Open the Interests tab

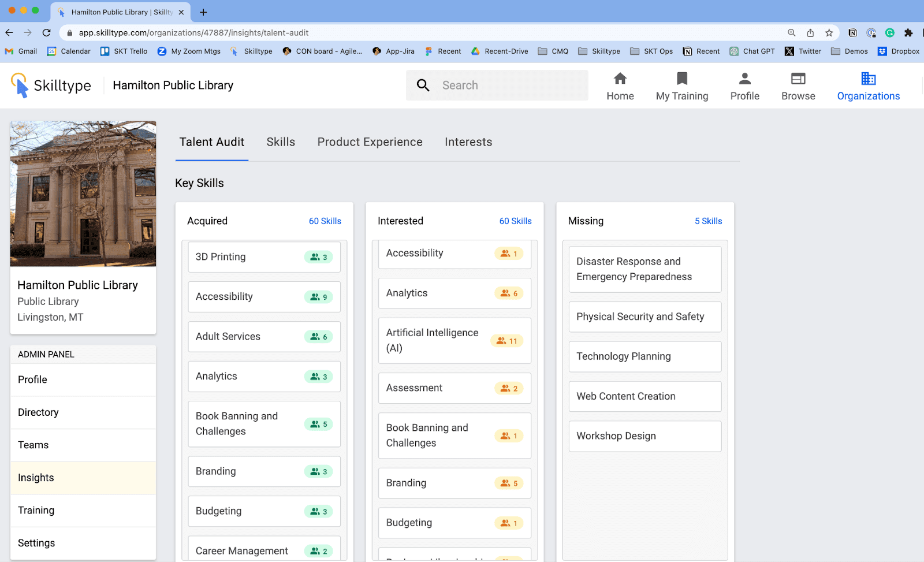point(468,142)
